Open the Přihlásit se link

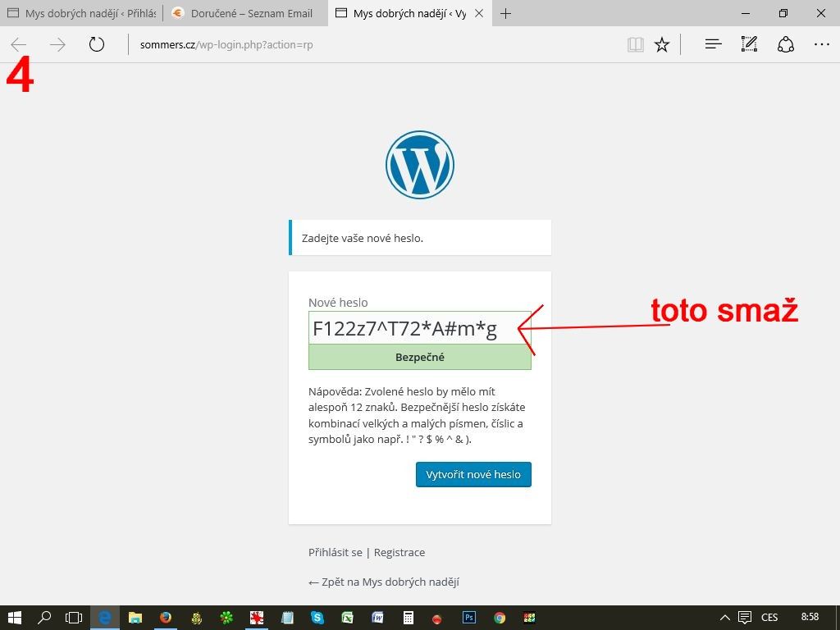pyautogui.click(x=336, y=552)
